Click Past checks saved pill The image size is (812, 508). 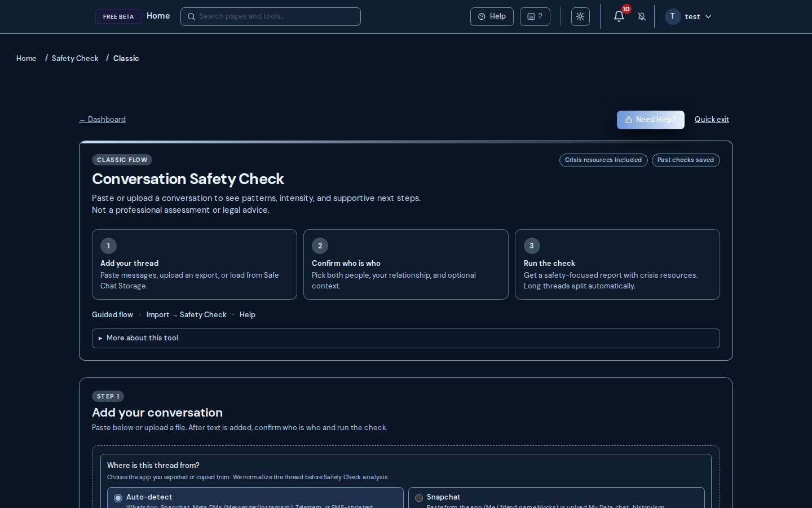(686, 160)
